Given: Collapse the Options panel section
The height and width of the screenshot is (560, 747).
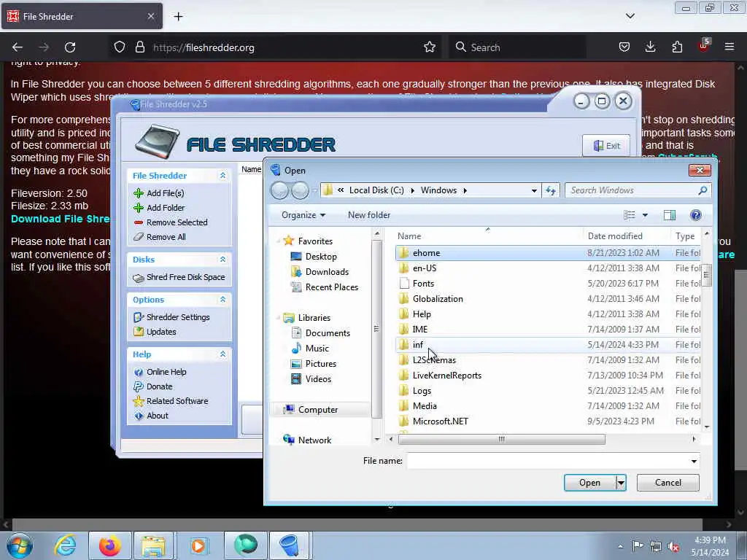Looking at the screenshot, I should (x=222, y=300).
